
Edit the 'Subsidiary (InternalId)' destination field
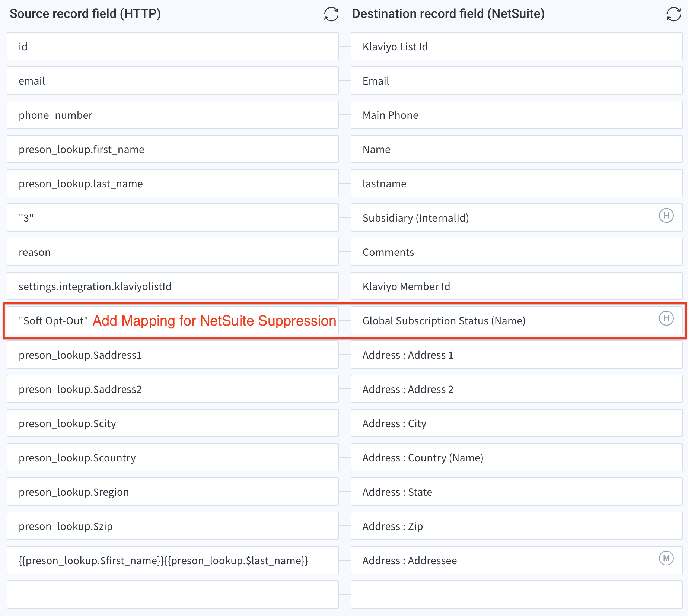pyautogui.click(x=517, y=217)
